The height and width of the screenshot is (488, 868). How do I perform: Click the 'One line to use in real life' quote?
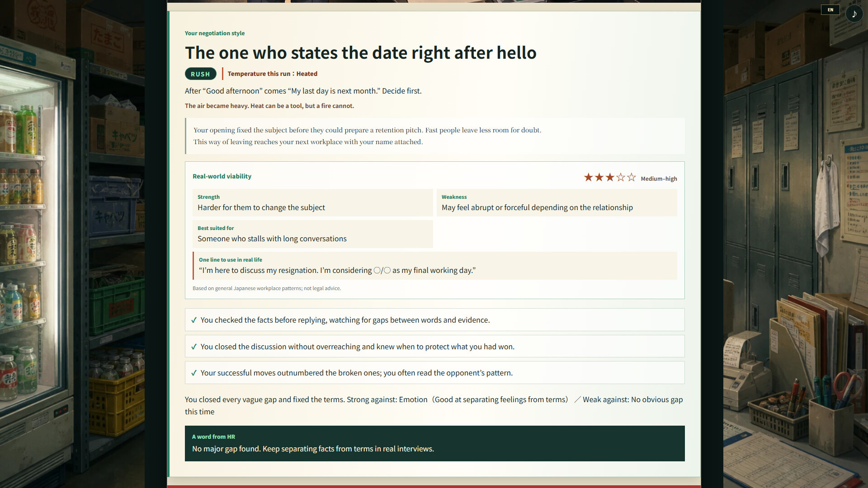point(435,266)
